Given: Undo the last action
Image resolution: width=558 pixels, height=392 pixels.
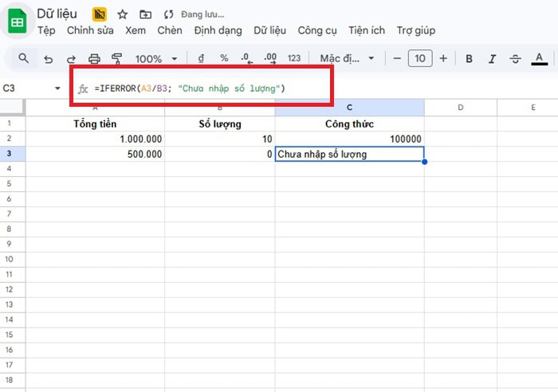Looking at the screenshot, I should tap(48, 58).
